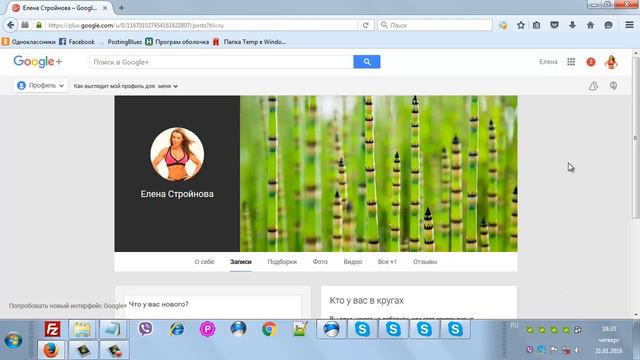The height and width of the screenshot is (360, 640).
Task: Open the Одноклассники bookmark
Action: (x=29, y=42)
